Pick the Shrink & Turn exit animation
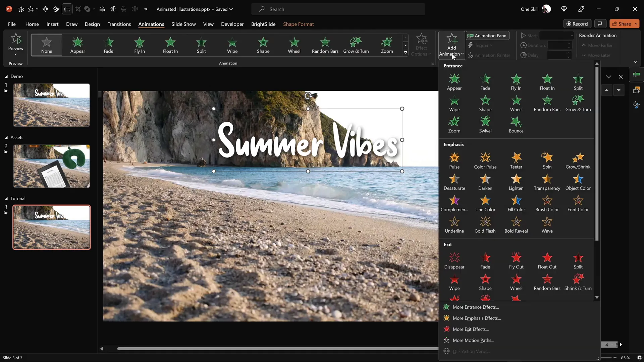The width and height of the screenshot is (644, 362). coord(578,282)
